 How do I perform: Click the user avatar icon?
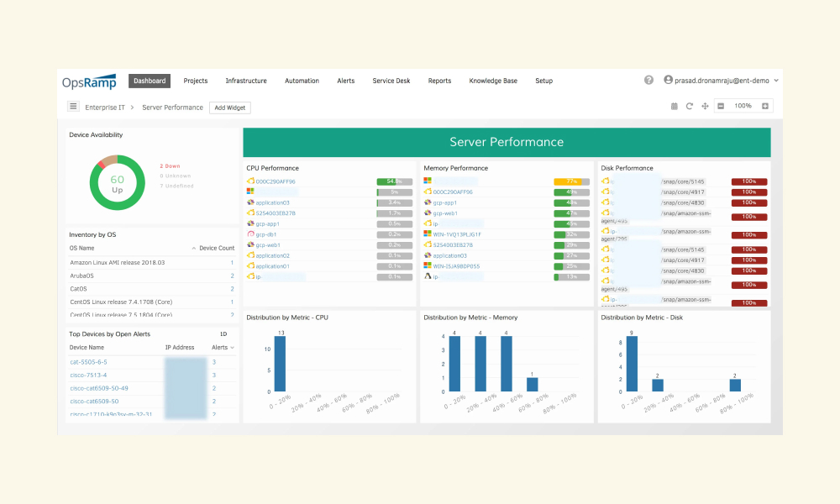coord(668,80)
